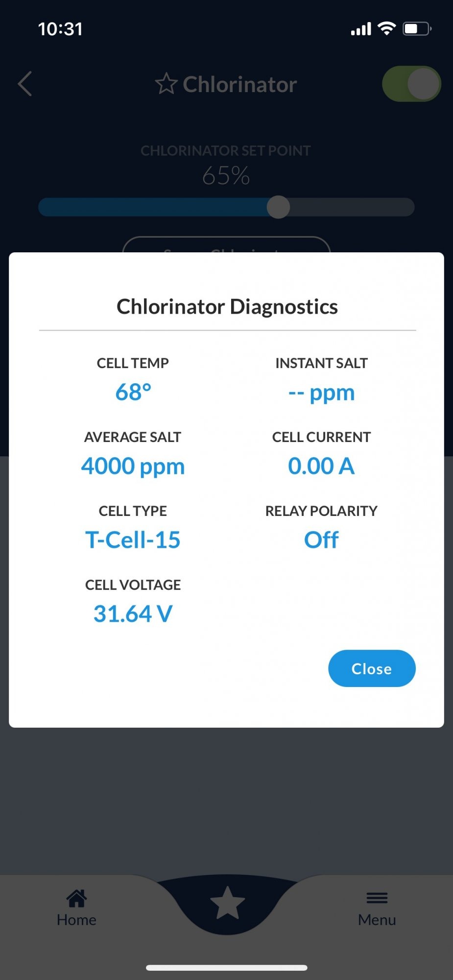Toggle the Chlorinator power switch
Screen dimensions: 453x980
coord(411,84)
